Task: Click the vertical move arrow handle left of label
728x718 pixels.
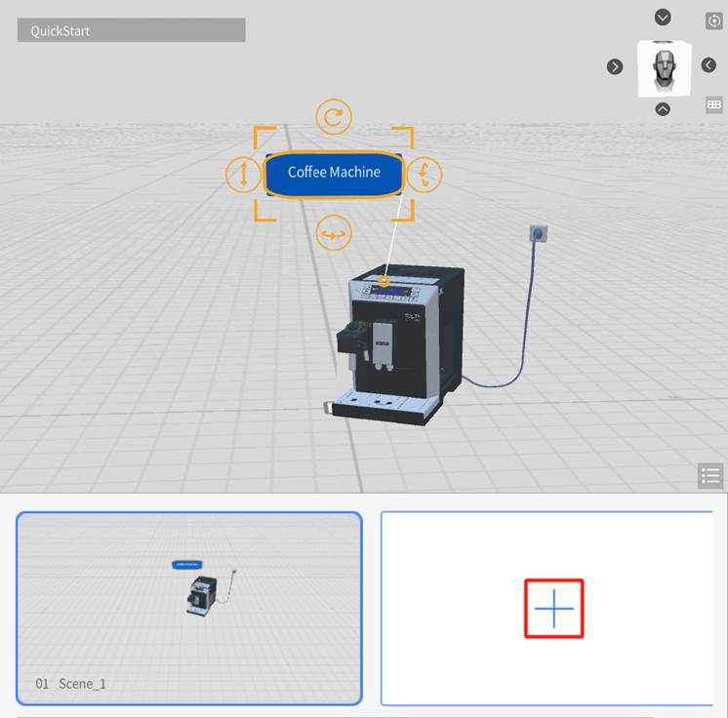Action: [242, 176]
